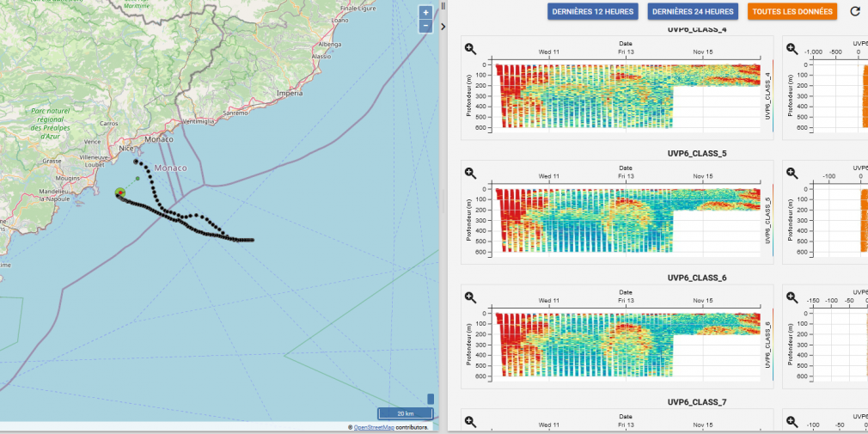Viewport: 868px width, 434px height.
Task: Zoom in the map with plus button
Action: 425,12
